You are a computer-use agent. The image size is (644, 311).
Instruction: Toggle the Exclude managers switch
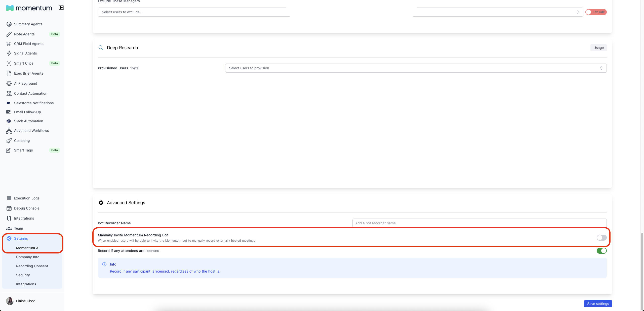click(596, 12)
